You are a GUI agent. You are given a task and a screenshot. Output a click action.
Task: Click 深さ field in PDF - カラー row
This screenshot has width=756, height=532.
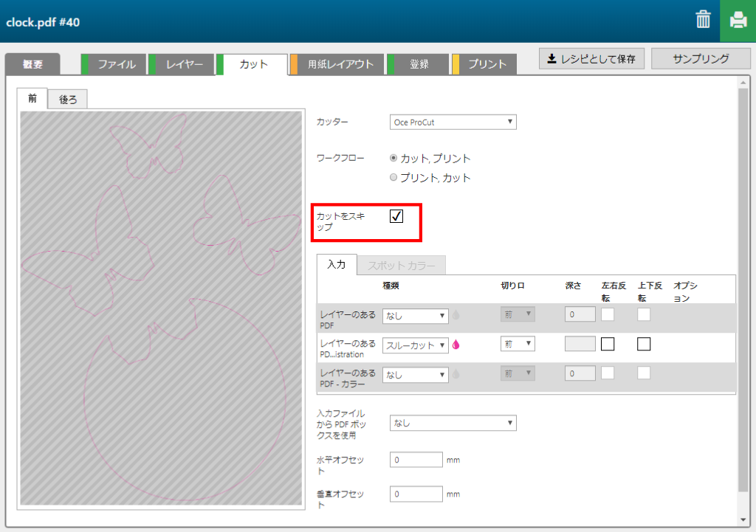[580, 373]
